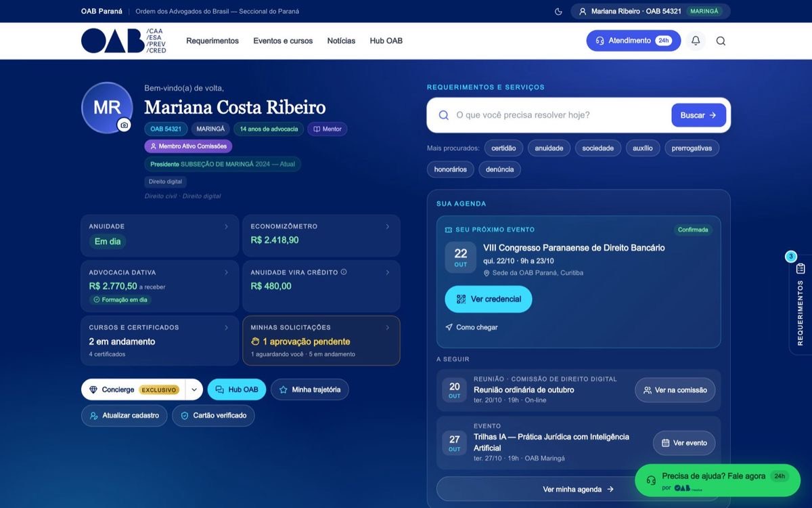The height and width of the screenshot is (508, 812).
Task: Open Hub OAB in navigation
Action: pos(386,41)
